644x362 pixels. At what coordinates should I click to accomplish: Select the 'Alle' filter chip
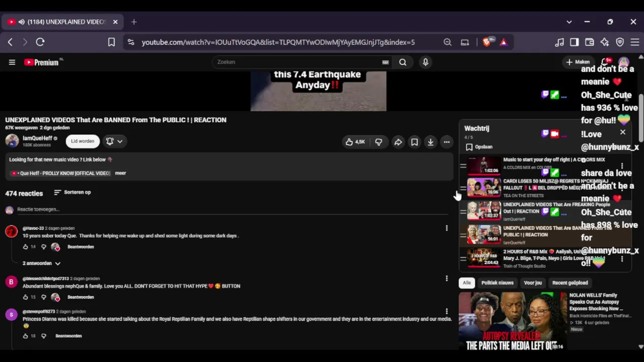467,283
